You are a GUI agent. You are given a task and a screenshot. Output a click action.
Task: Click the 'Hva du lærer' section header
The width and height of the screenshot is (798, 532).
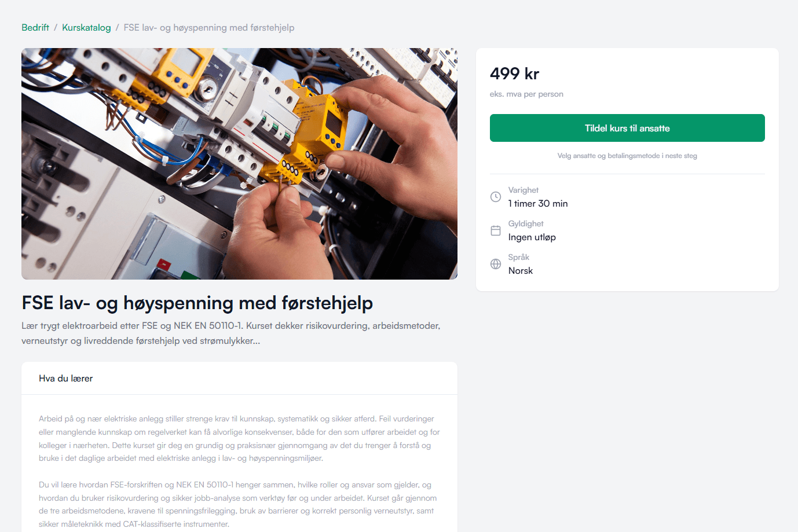point(239,379)
